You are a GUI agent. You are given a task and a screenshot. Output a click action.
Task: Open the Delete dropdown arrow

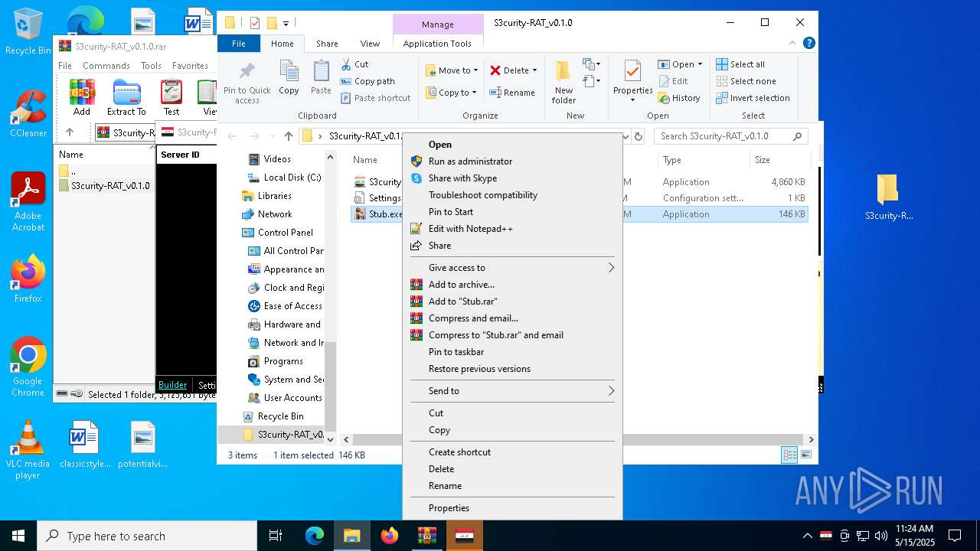coord(534,70)
